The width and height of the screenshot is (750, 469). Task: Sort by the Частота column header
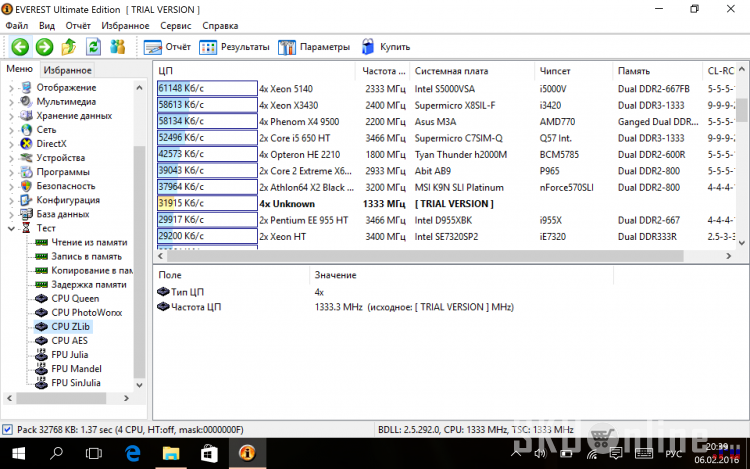[383, 71]
